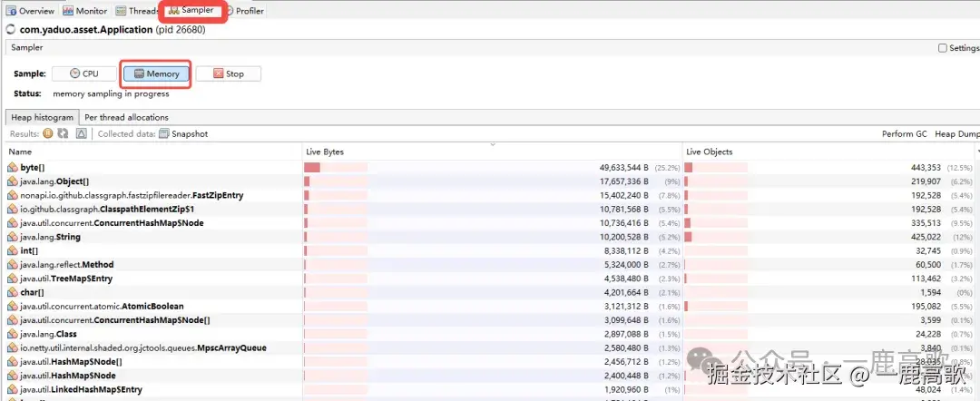Show the Heap histogram tab
This screenshot has width=980, height=401.
click(x=43, y=117)
